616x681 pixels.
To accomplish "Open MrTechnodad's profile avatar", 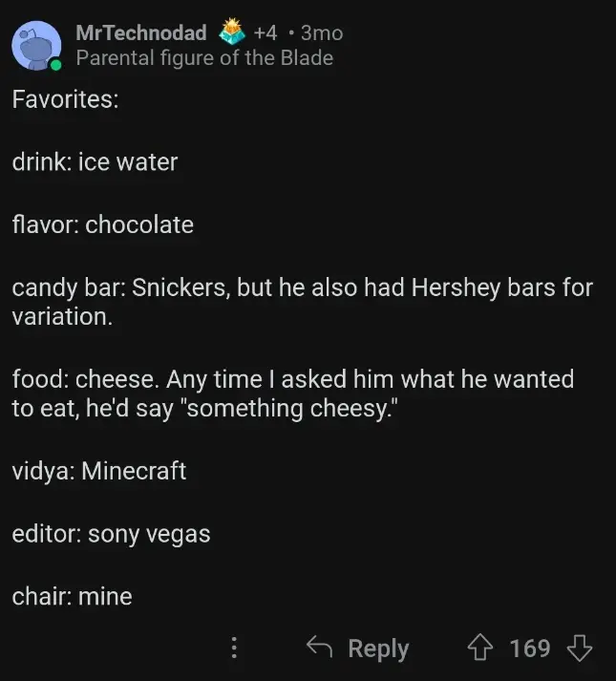I will [x=37, y=45].
